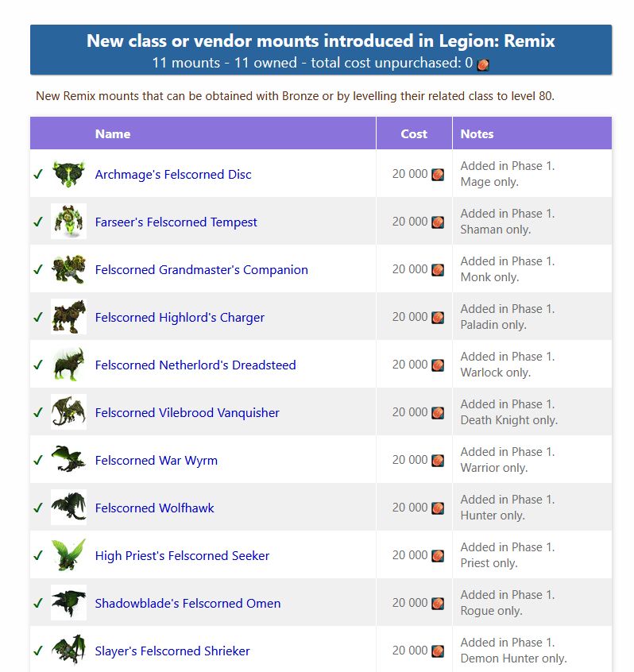This screenshot has width=634, height=672.
Task: Click the 'New Remix mounts that can be obtained' description
Action: tap(295, 95)
